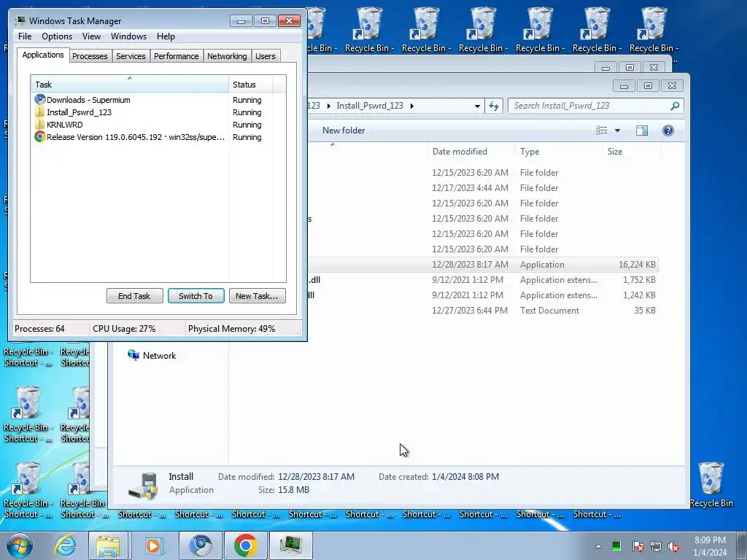Open Windows Explorer from the taskbar
Viewport: 747px width, 560px height.
coord(108,545)
